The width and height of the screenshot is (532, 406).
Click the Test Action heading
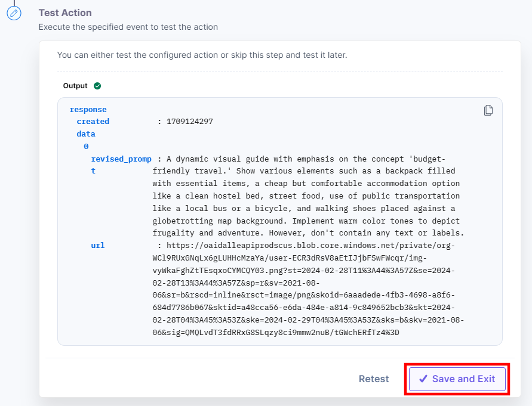65,13
